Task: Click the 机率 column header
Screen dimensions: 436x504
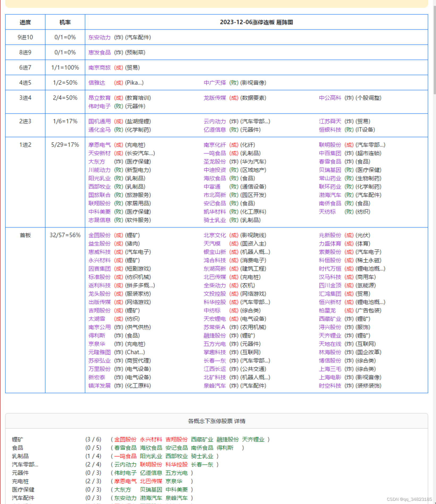Action: (65, 22)
